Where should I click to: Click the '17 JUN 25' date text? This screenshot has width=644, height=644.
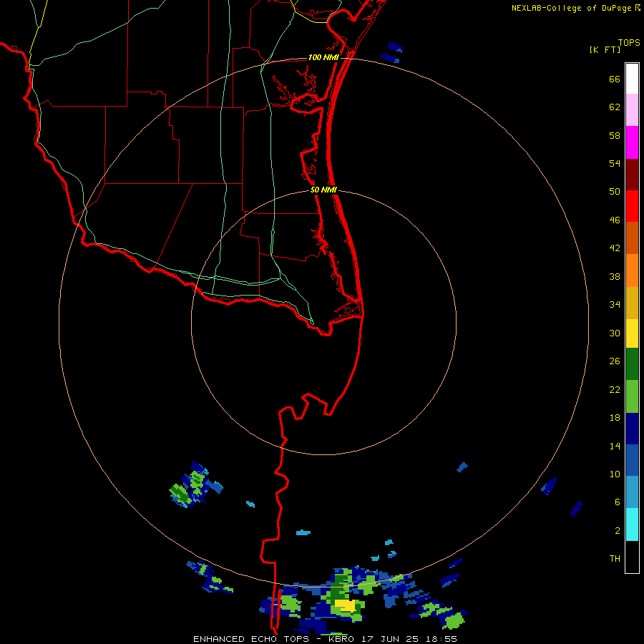[x=390, y=639]
